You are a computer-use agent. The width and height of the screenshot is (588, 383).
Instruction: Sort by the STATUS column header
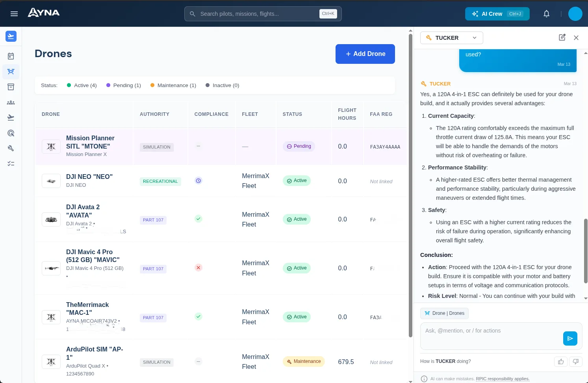click(292, 114)
